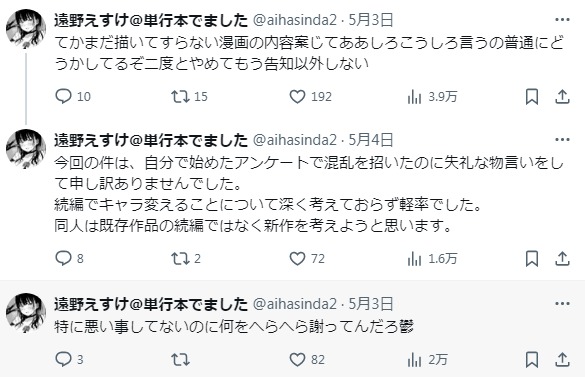Open the profile avatar on the first tweet
The height and width of the screenshot is (377, 585).
pyautogui.click(x=26, y=29)
